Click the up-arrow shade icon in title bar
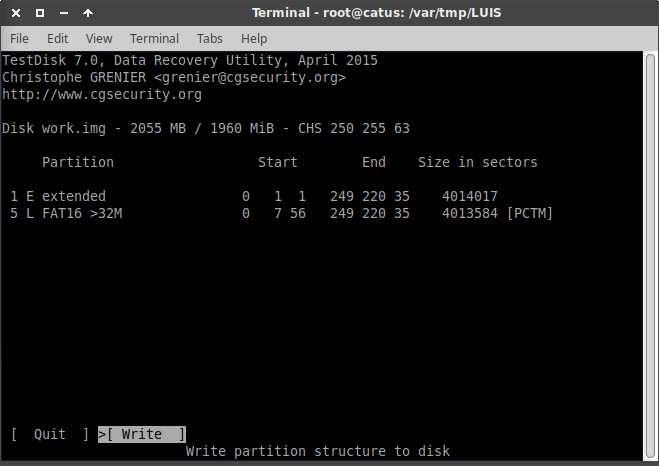659x466 pixels. (87, 13)
